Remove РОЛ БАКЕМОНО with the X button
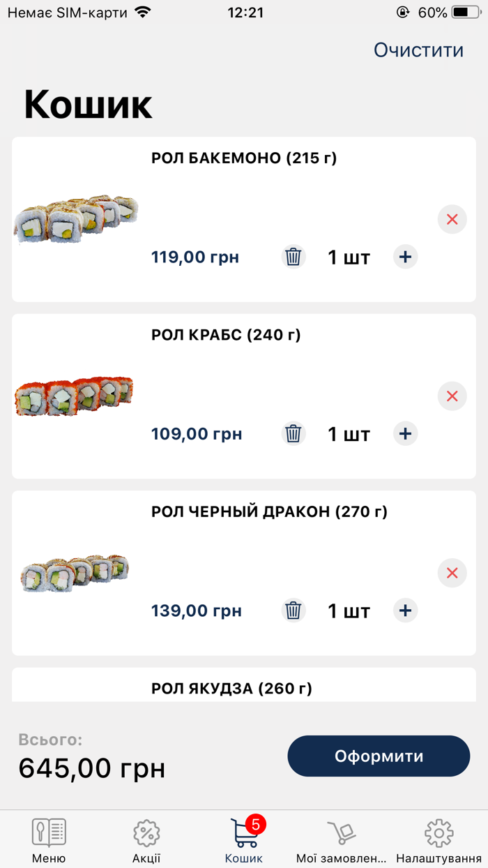 pos(452,219)
